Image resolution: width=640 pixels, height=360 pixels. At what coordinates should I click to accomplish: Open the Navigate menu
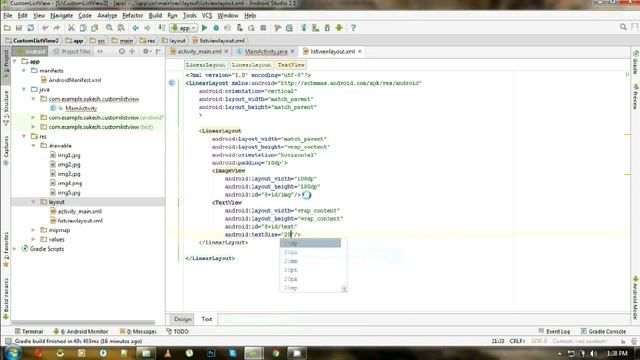[61, 16]
